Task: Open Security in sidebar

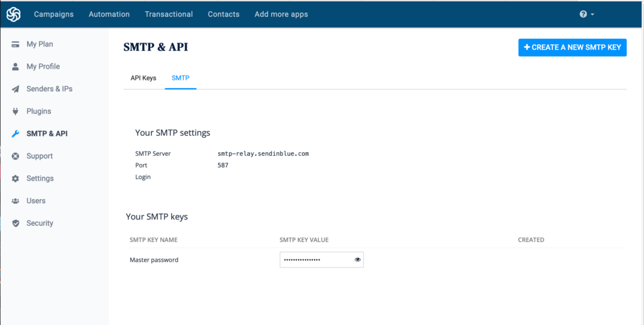Action: point(40,223)
